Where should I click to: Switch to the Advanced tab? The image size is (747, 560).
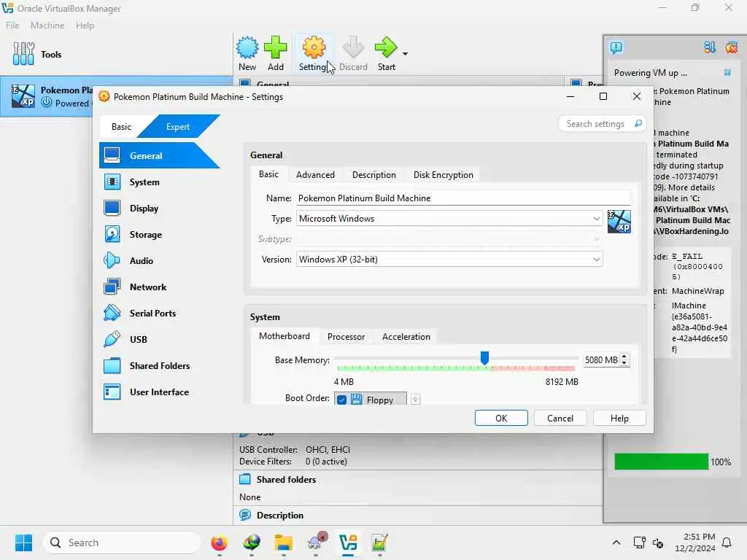(x=315, y=175)
